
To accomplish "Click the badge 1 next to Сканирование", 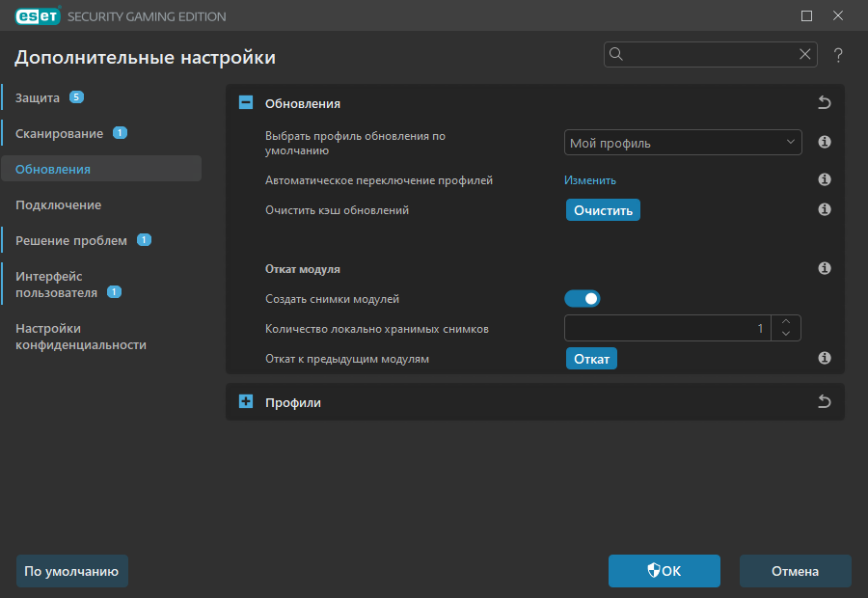I will (x=120, y=133).
